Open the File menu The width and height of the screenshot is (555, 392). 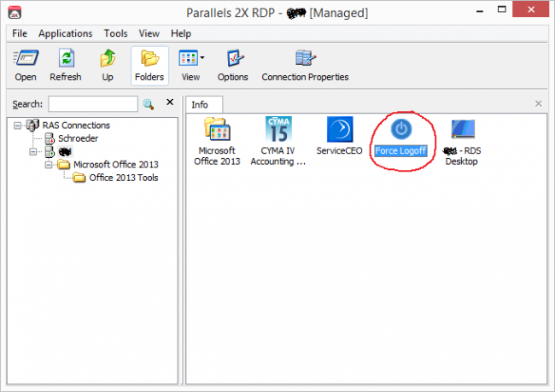(20, 33)
